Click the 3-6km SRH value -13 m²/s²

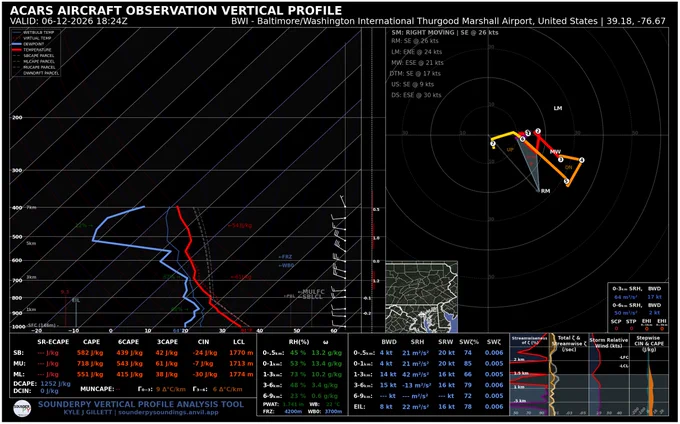click(415, 385)
